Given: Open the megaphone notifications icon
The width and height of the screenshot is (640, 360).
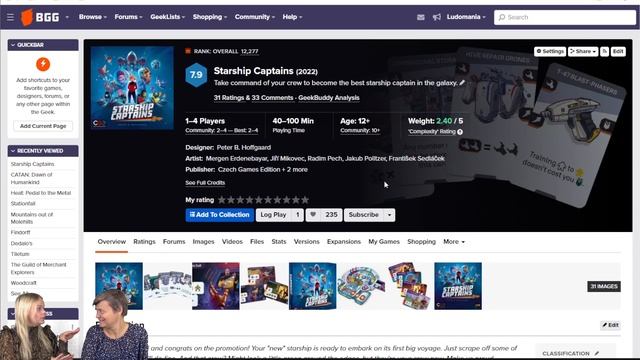Looking at the screenshot, I should click(436, 17).
